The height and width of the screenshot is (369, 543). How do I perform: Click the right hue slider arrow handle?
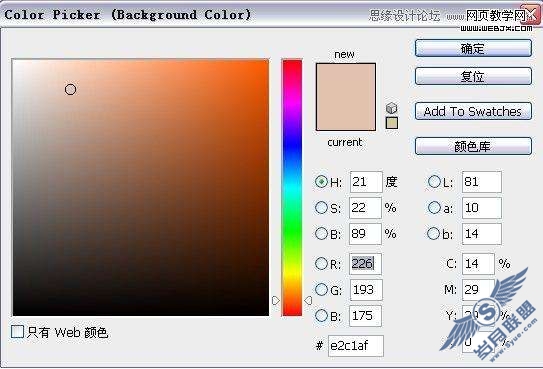tap(308, 300)
